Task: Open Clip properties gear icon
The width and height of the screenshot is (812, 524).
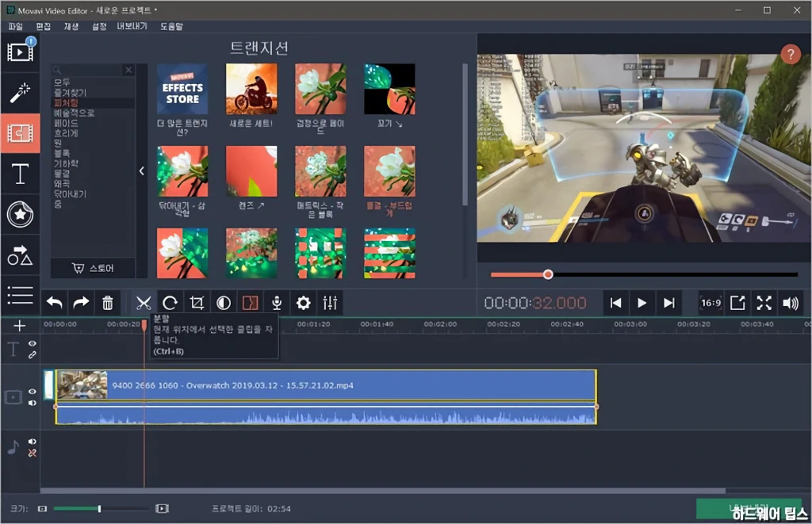Action: tap(304, 303)
